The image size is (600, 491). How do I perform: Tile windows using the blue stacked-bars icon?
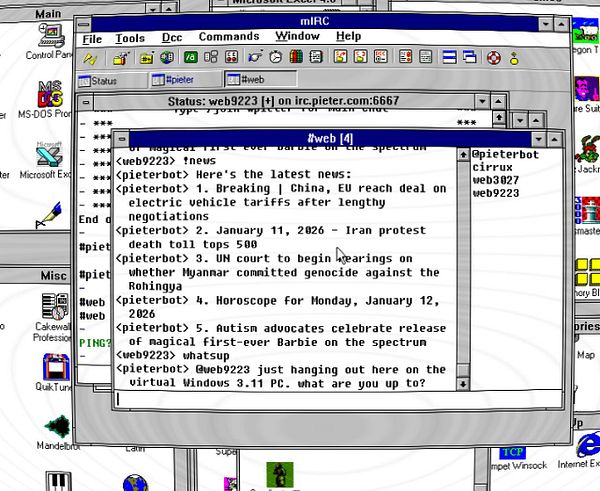click(449, 57)
